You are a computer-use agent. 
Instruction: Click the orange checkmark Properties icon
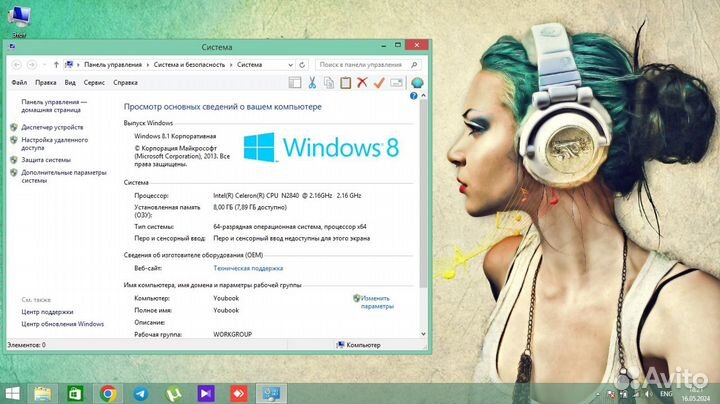point(379,83)
